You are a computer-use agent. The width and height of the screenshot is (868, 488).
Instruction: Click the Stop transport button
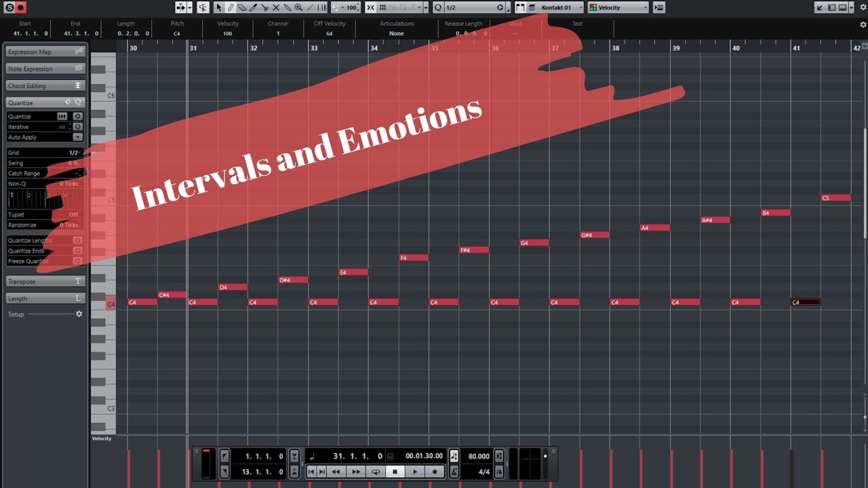395,472
